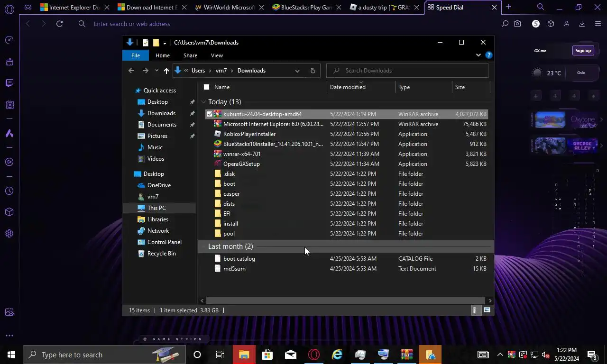
Task: Open the Twitch sidebar icon
Action: point(9,83)
